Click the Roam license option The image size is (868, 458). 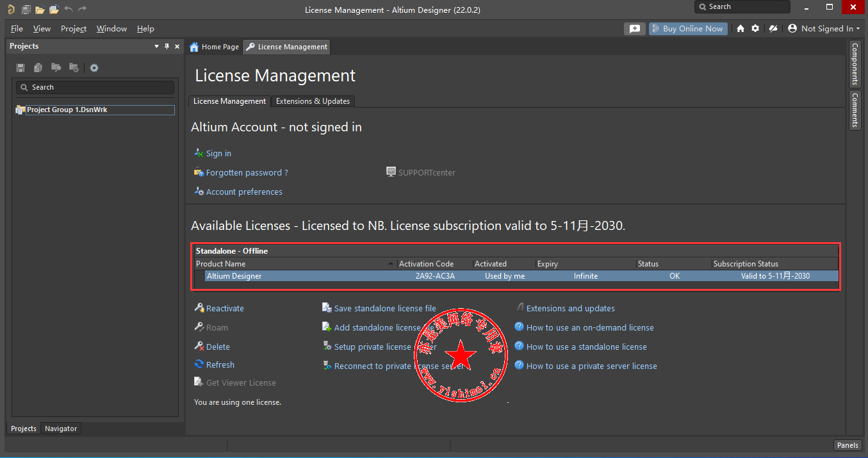tap(217, 328)
